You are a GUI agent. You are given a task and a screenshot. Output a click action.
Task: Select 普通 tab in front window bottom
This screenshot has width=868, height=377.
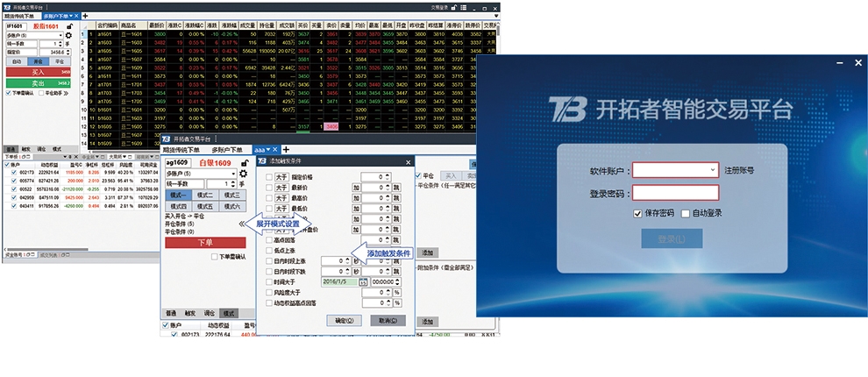point(170,313)
